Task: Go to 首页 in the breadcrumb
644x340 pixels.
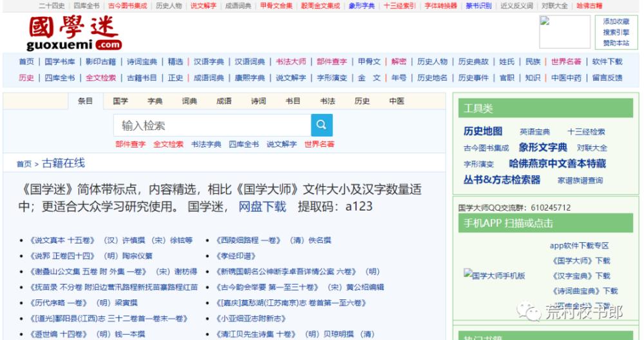Action: point(24,164)
